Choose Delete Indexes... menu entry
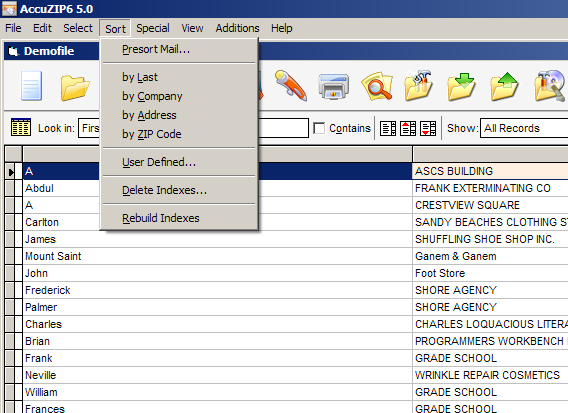Viewport: 568px width, 413px height. pos(179,190)
